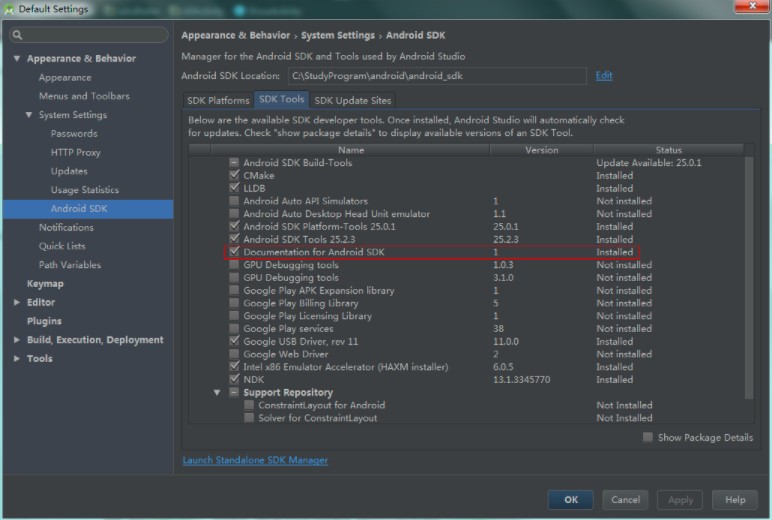The height and width of the screenshot is (520, 772).
Task: Open Updates settings page
Action: click(x=69, y=171)
